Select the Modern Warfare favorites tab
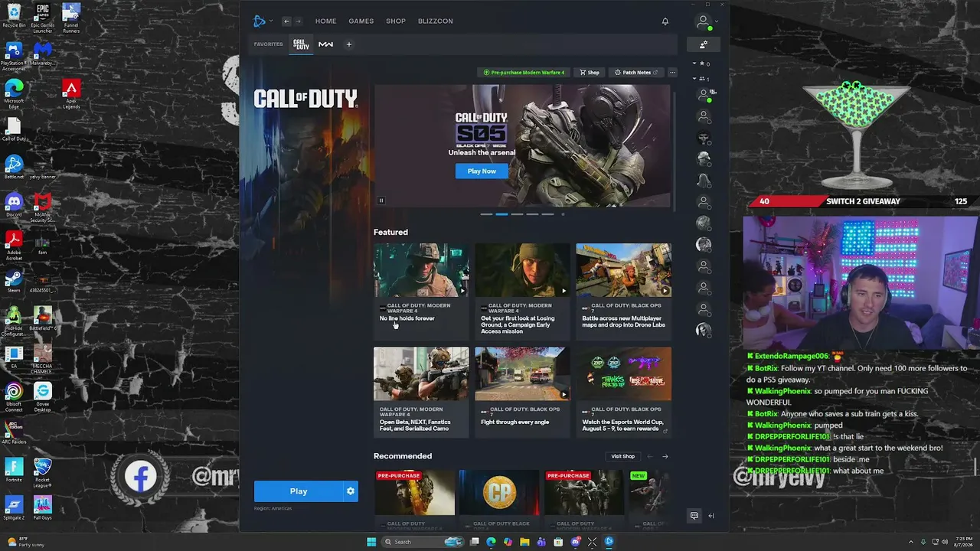The width and height of the screenshot is (980, 551). [326, 44]
